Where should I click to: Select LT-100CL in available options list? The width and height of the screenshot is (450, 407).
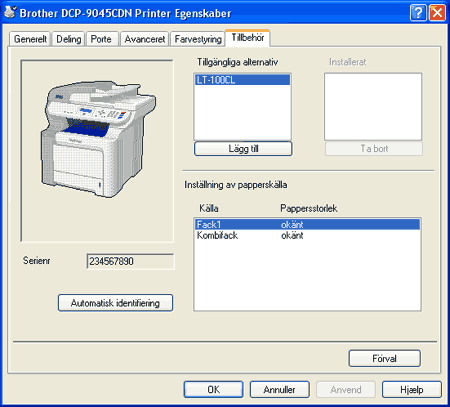242,80
